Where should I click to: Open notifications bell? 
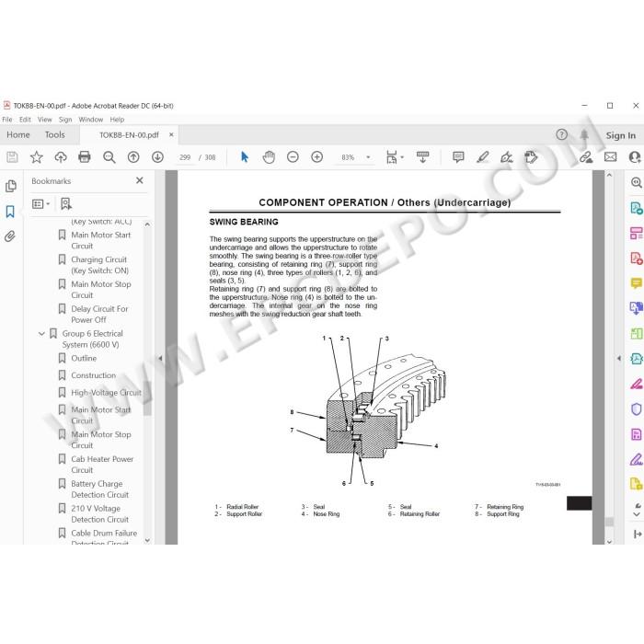click(x=584, y=135)
